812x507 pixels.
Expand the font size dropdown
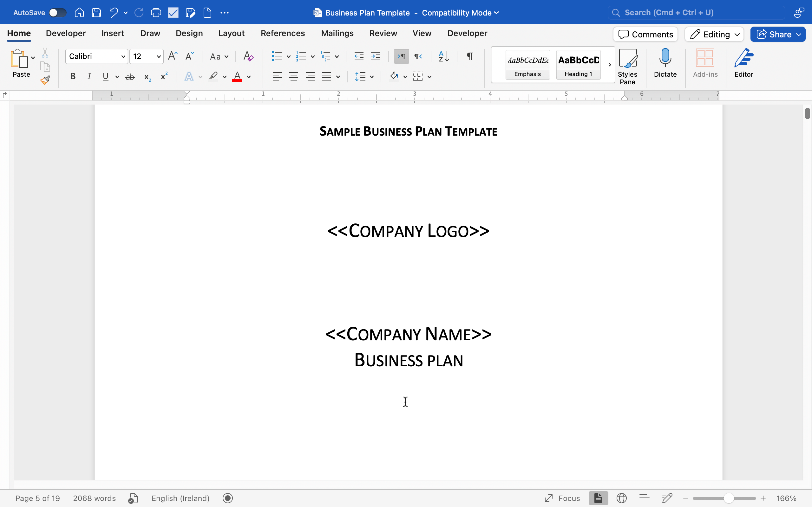(x=158, y=56)
